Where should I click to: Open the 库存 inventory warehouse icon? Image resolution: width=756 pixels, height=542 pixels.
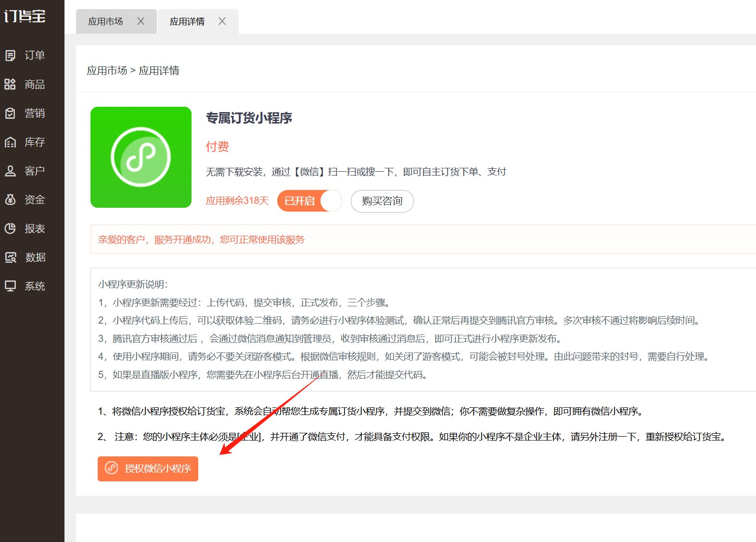pos(10,142)
